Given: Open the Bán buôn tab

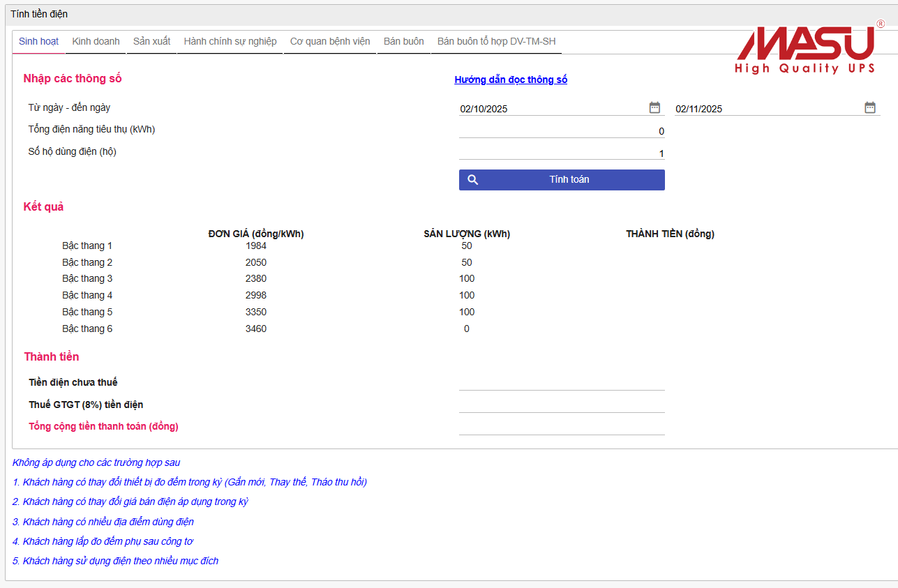Looking at the screenshot, I should (403, 42).
